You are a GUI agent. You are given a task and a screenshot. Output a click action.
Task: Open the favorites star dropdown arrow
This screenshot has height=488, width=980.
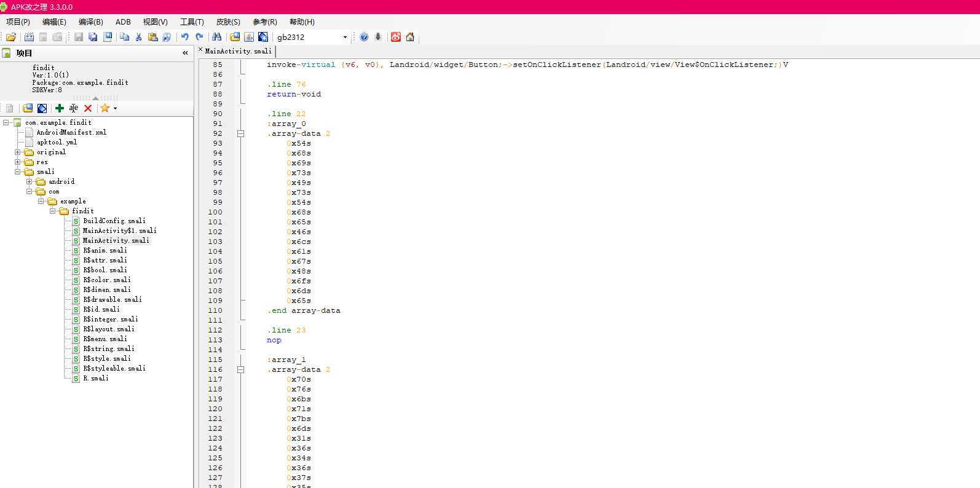115,108
